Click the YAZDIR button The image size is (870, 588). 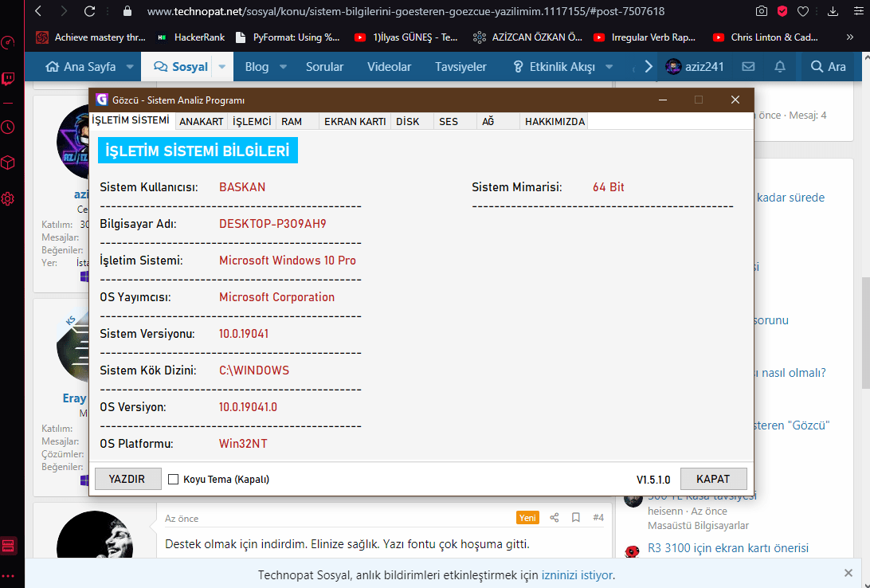[x=127, y=479]
